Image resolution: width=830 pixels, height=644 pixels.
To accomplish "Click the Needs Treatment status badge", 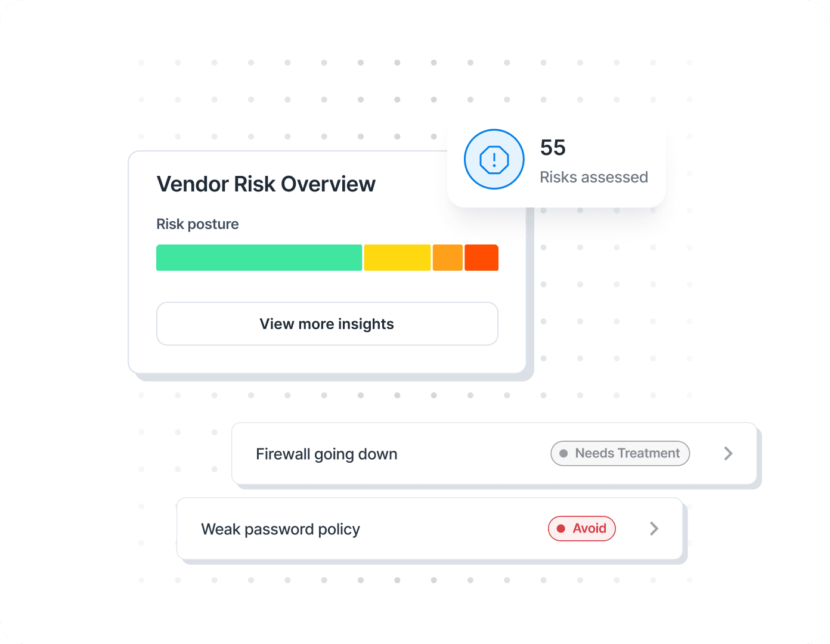I will [620, 454].
